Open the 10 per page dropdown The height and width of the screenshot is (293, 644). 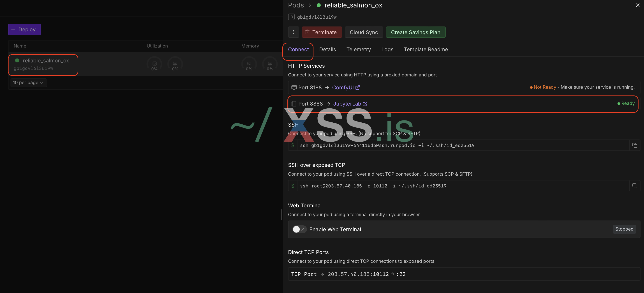pyautogui.click(x=28, y=83)
